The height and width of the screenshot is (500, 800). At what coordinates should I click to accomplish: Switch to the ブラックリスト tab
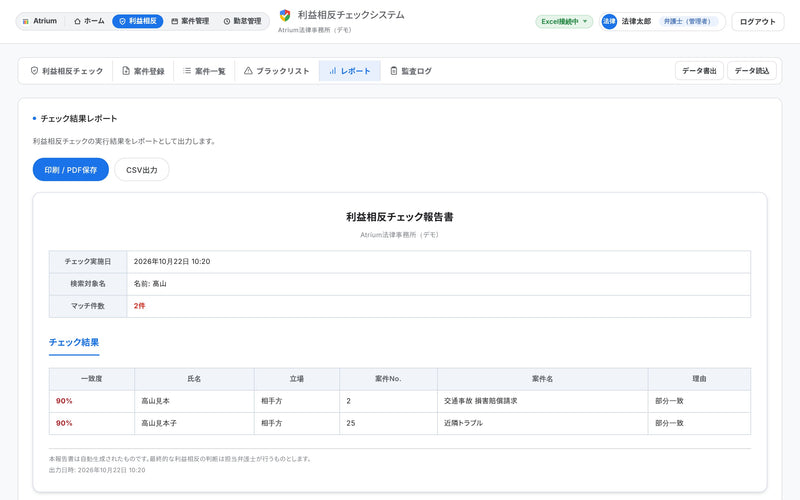coord(277,71)
